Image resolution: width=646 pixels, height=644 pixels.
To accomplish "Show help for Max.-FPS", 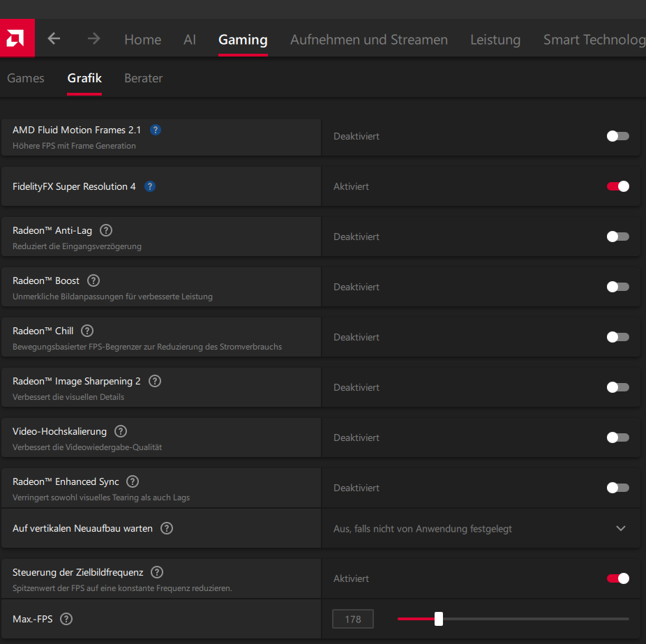I will click(66, 619).
